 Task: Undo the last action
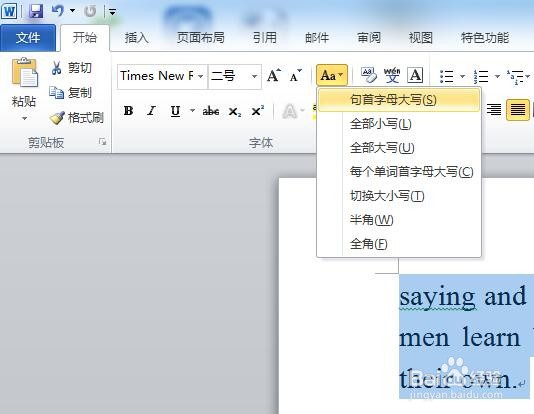58,11
